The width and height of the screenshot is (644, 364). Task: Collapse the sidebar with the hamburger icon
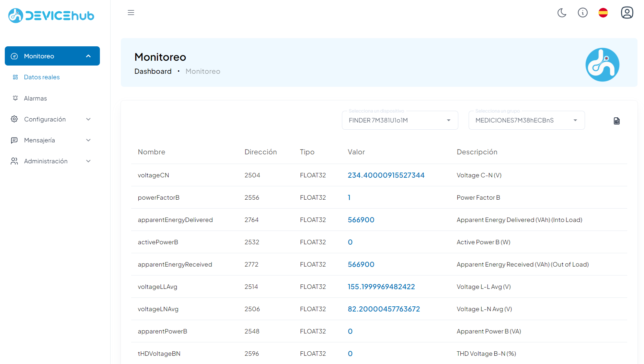pyautogui.click(x=131, y=12)
